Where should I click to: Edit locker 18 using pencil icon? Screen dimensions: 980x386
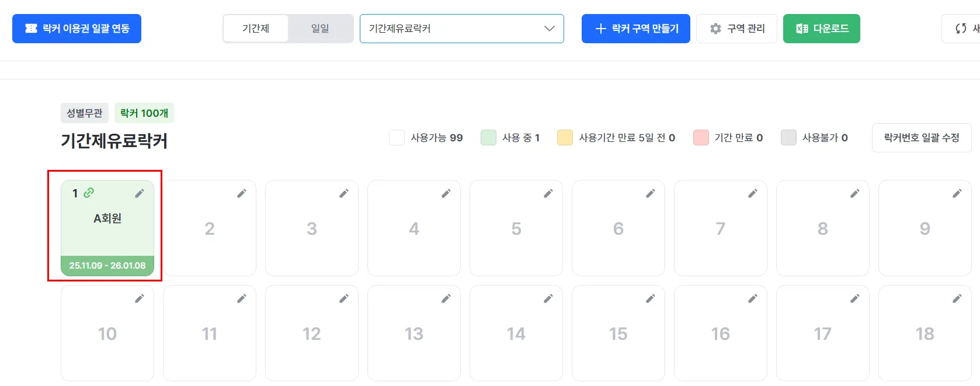pyautogui.click(x=957, y=298)
